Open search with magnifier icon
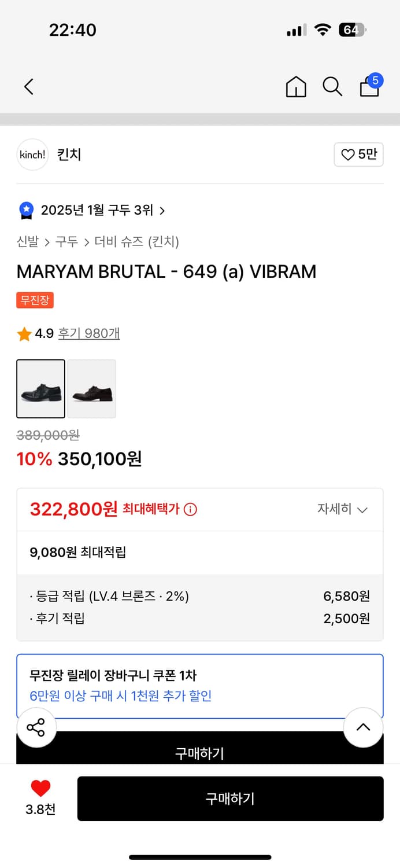Viewport: 400px width, 868px height. click(332, 87)
